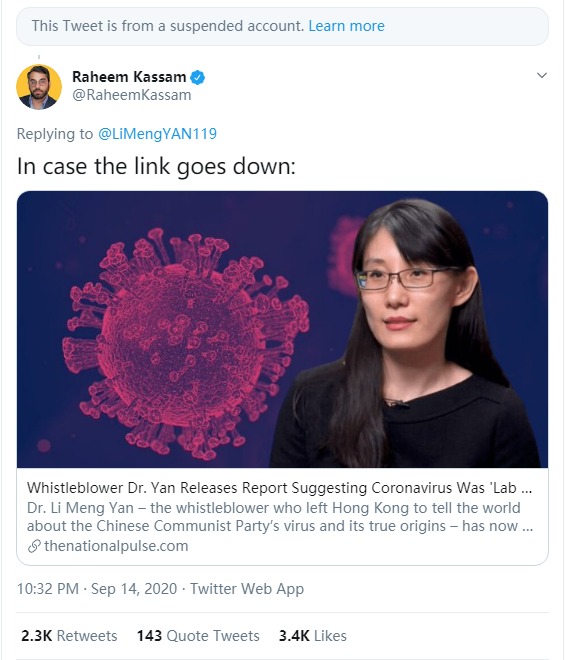Open the Learn more link
The image size is (565, 660).
pyautogui.click(x=346, y=26)
